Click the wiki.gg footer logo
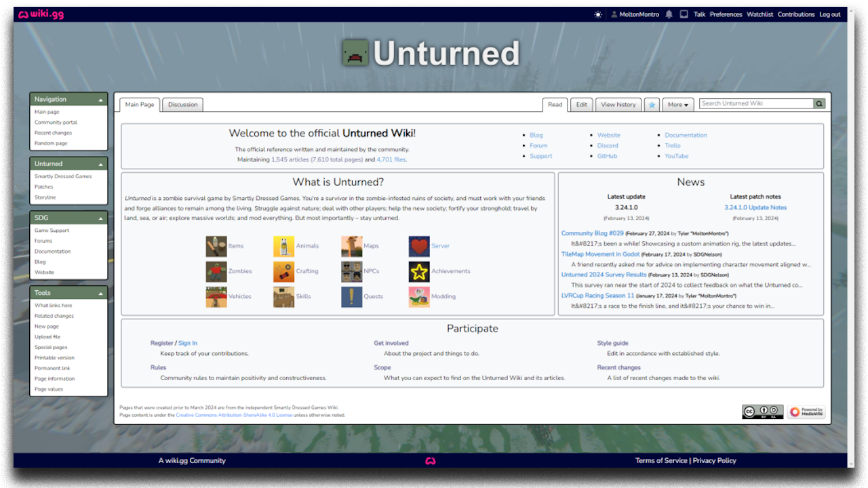Screen dimensions: 868x488 click(x=430, y=461)
